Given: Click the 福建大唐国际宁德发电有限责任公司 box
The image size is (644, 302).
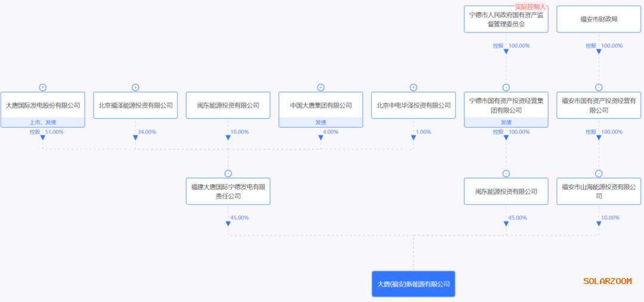Looking at the screenshot, I should (228, 192).
